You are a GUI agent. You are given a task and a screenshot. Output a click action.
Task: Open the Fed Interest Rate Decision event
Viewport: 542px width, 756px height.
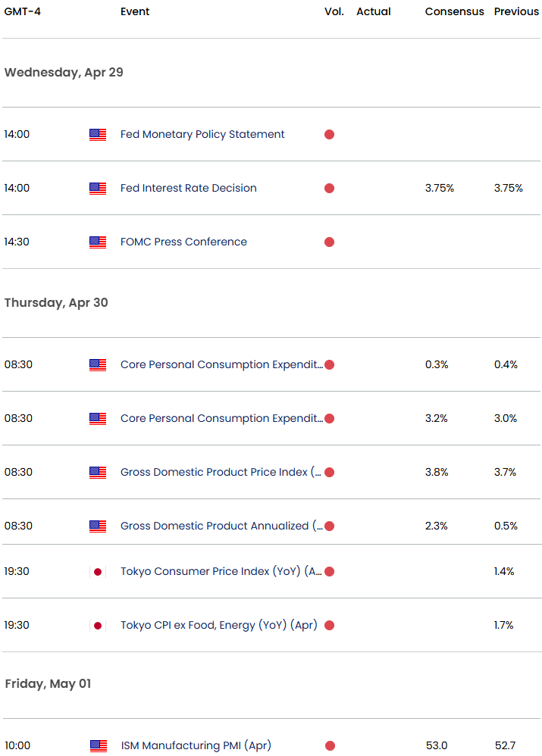188,189
